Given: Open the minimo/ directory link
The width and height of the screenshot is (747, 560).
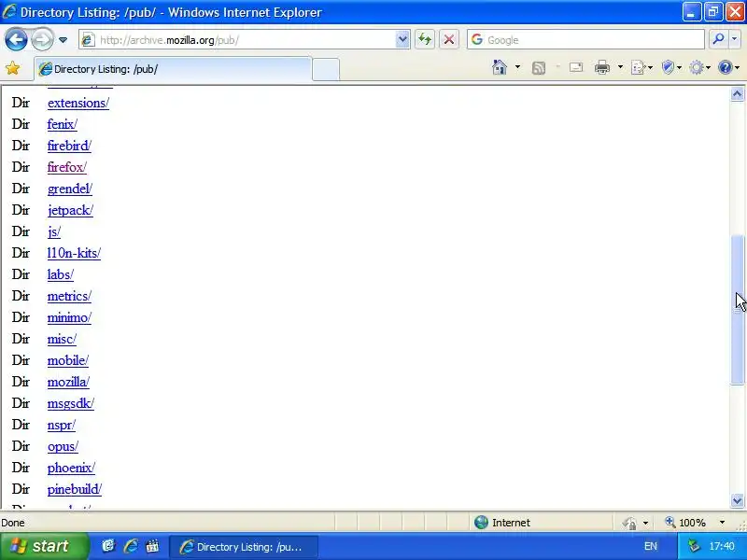Looking at the screenshot, I should 69,317.
